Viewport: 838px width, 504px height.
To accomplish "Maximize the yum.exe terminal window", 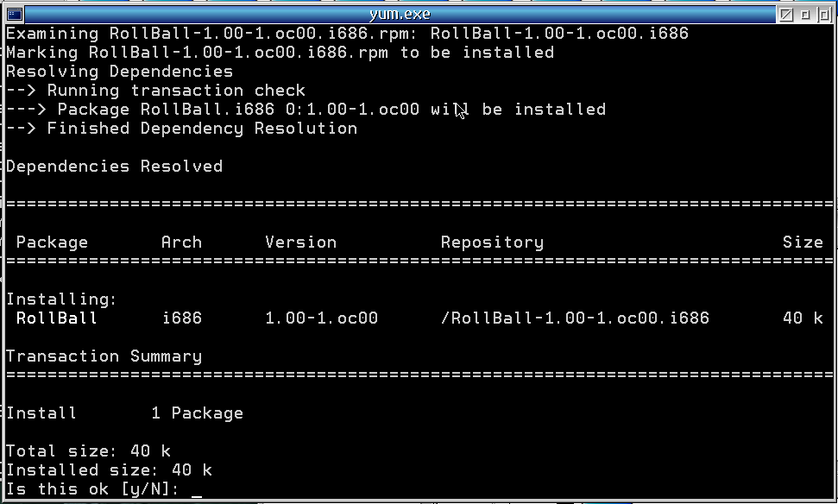I will [823, 15].
